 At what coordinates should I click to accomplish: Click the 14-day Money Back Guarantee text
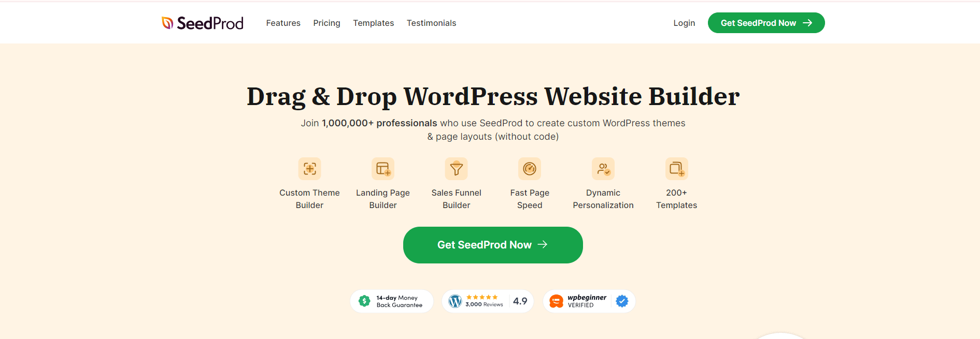pos(399,301)
